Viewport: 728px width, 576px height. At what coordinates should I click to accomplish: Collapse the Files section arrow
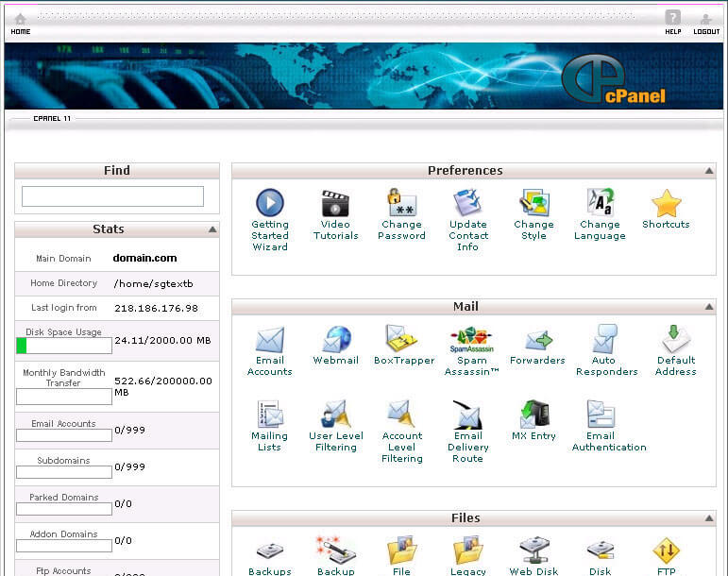coord(709,518)
